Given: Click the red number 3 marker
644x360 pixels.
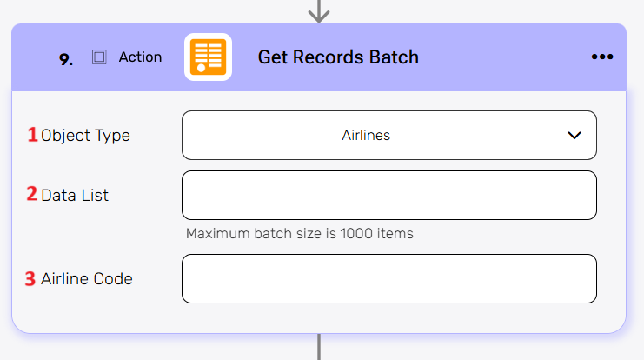Looking at the screenshot, I should click(x=30, y=279).
